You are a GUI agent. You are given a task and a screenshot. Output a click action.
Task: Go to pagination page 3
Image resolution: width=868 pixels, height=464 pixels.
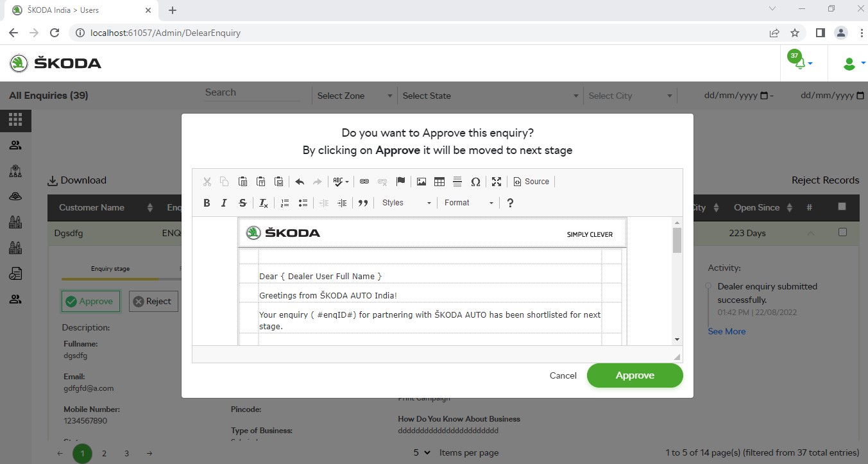point(126,453)
